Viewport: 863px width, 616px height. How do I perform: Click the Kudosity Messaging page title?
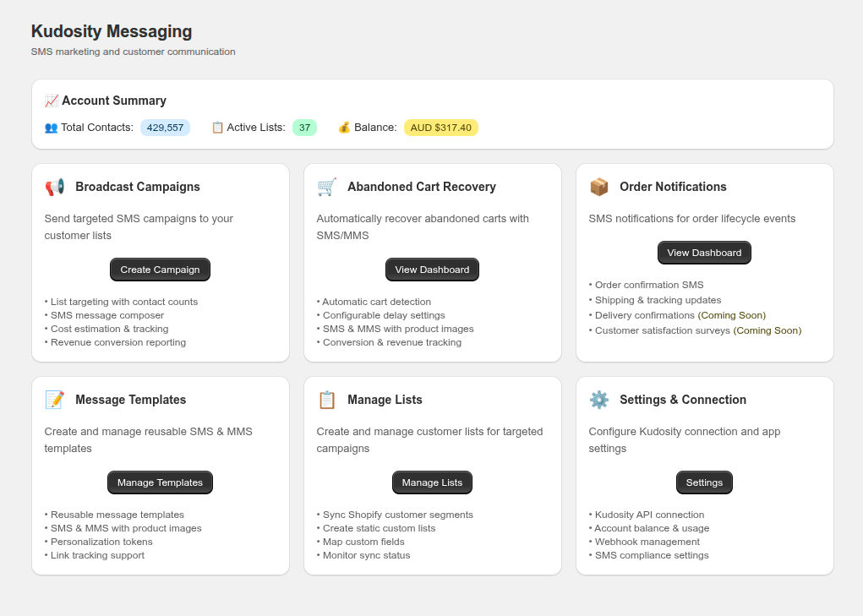(x=112, y=31)
